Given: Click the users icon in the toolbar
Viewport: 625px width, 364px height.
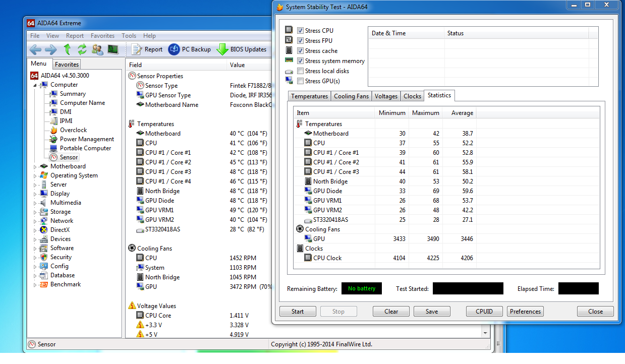Looking at the screenshot, I should 97,49.
